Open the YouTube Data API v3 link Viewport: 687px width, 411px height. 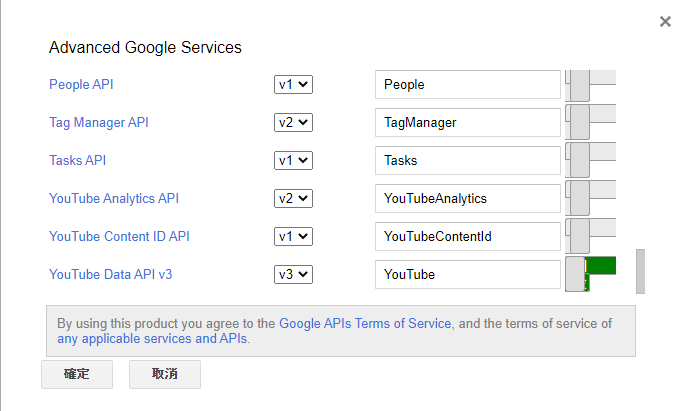click(x=110, y=274)
